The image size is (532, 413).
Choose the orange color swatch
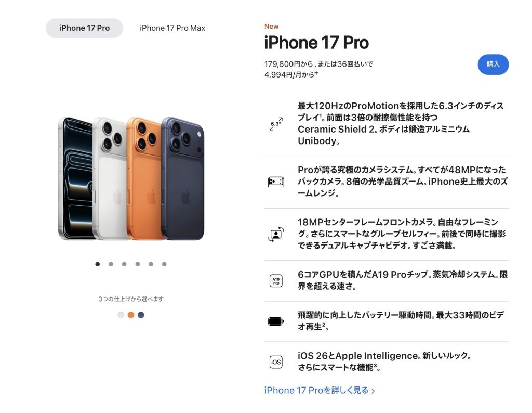point(131,315)
